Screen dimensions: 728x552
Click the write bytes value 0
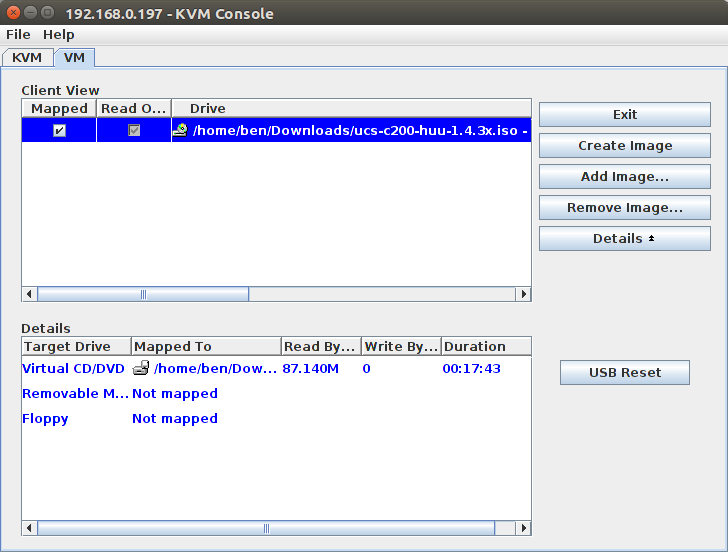[x=366, y=368]
